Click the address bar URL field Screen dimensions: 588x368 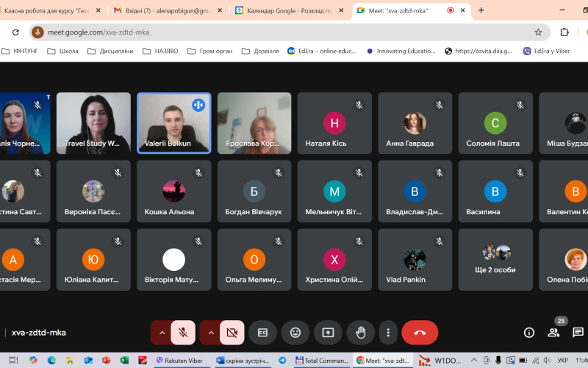coord(289,32)
